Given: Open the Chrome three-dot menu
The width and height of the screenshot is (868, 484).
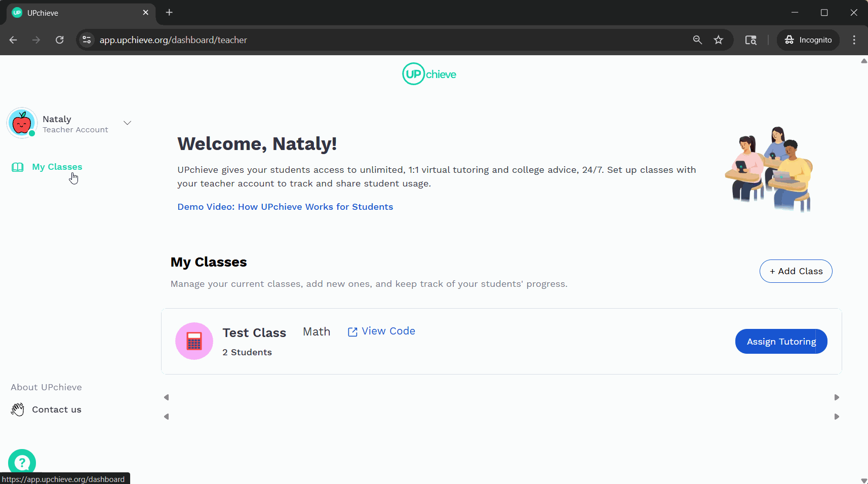Looking at the screenshot, I should coord(854,40).
